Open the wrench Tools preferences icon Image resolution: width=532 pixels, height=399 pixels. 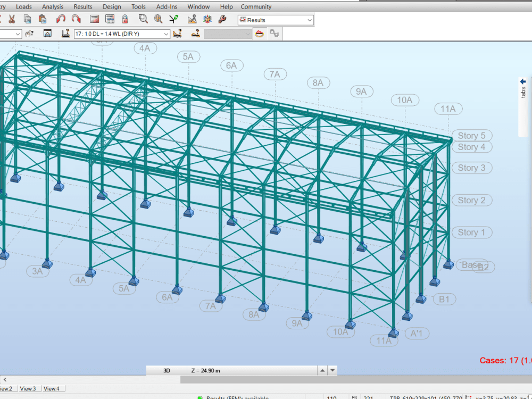[222, 19]
